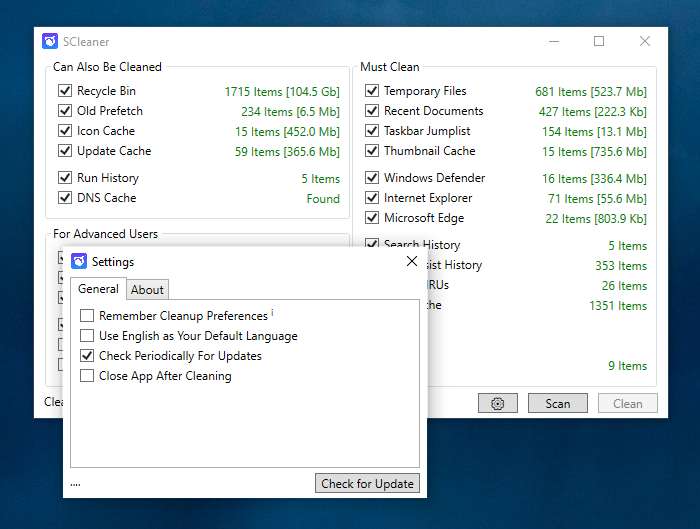This screenshot has height=529, width=700.
Task: Click the 427 Items [222.3 Kb] value
Action: point(593,112)
